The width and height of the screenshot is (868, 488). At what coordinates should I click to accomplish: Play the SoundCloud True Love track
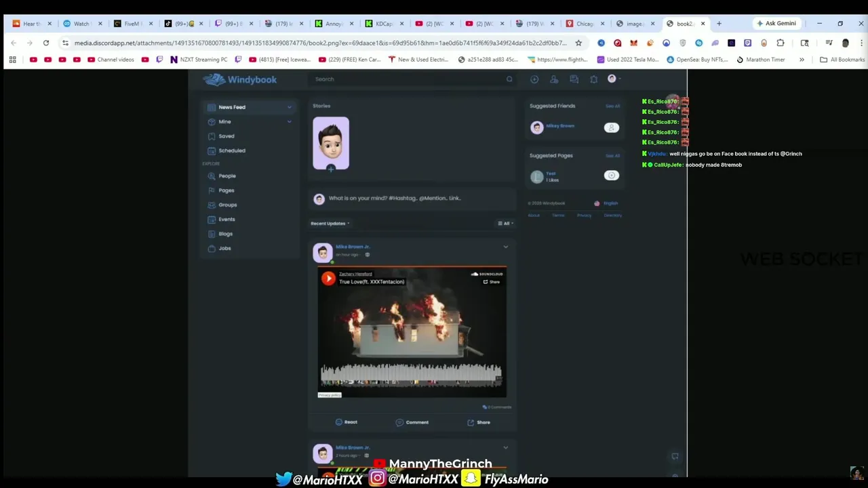tap(328, 279)
